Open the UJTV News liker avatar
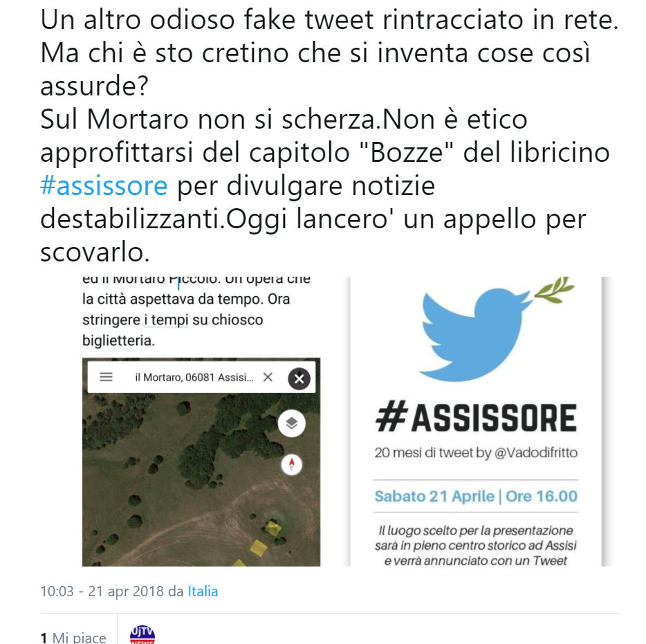This screenshot has height=644, width=646. click(142, 635)
